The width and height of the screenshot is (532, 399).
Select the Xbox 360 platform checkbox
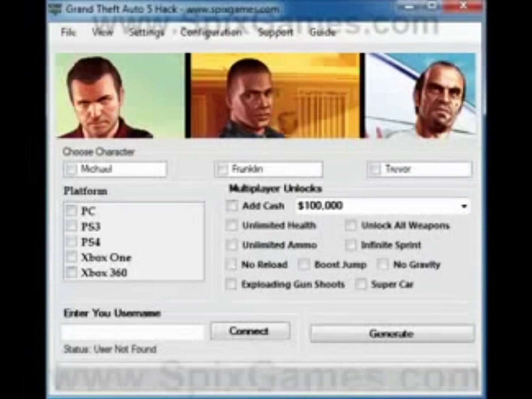(x=71, y=273)
